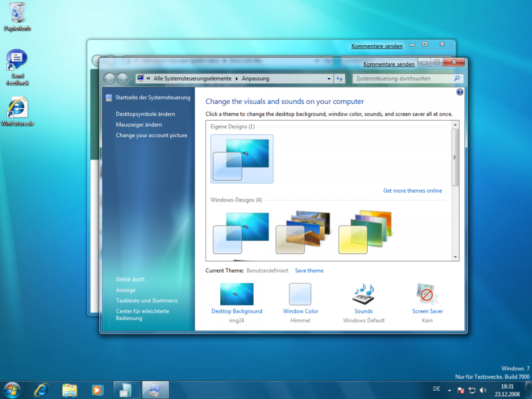Click the Desktop Background text link
The image size is (532, 399).
pos(237,311)
